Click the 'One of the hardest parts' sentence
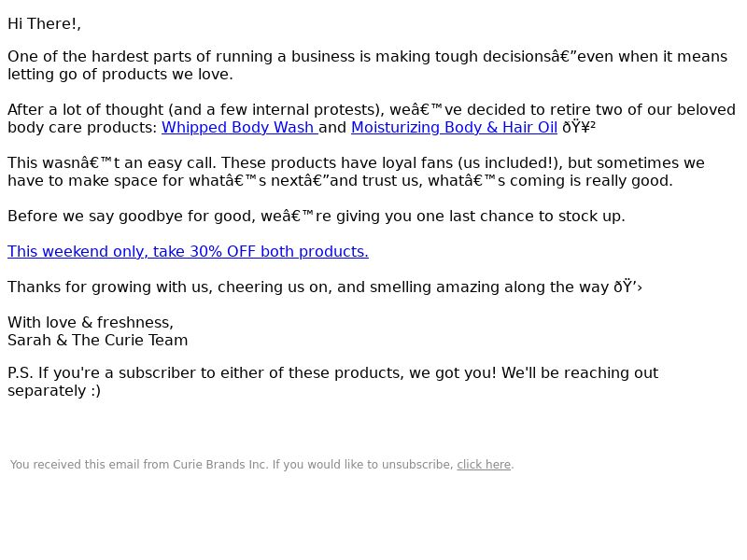 click(367, 65)
